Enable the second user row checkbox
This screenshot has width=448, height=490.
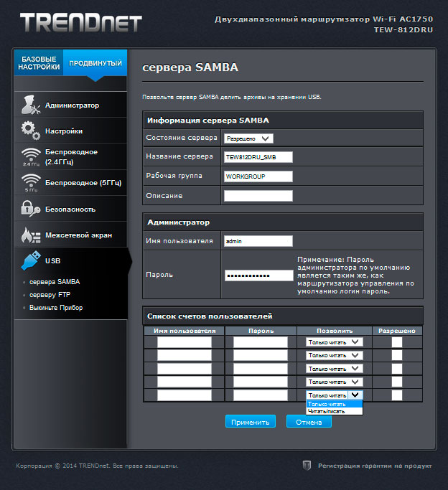397,355
